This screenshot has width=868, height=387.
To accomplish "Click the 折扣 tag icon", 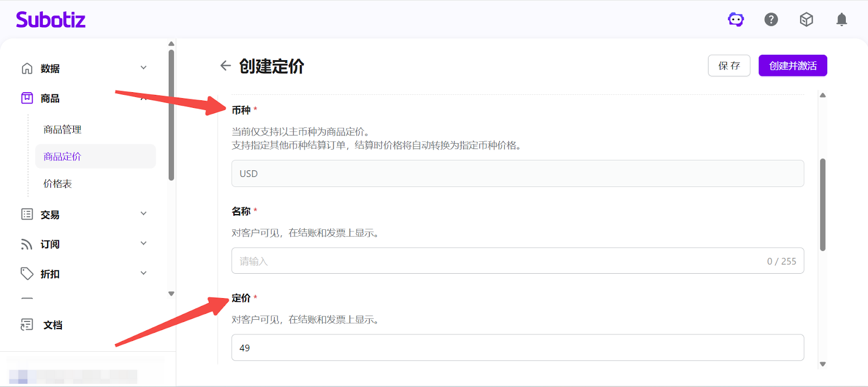I will [27, 274].
